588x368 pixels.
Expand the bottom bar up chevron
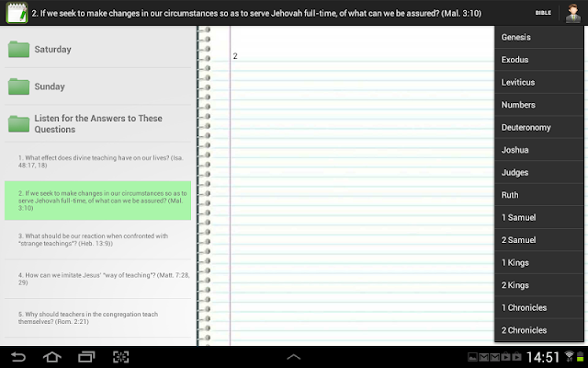coord(294,357)
